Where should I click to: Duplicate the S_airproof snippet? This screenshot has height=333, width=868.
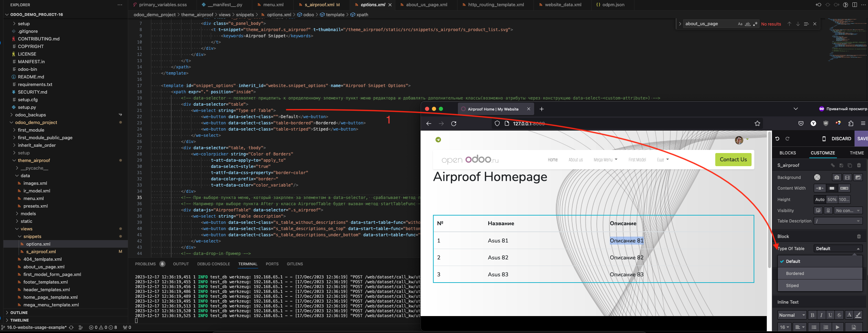pos(850,165)
